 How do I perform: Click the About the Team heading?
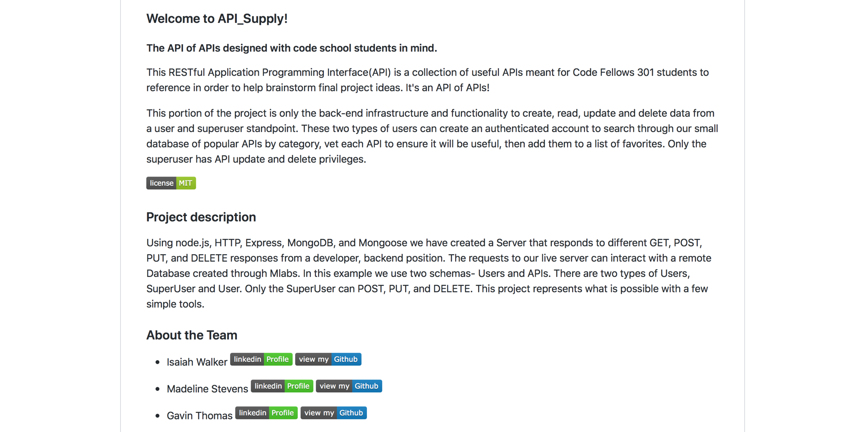coord(192,335)
